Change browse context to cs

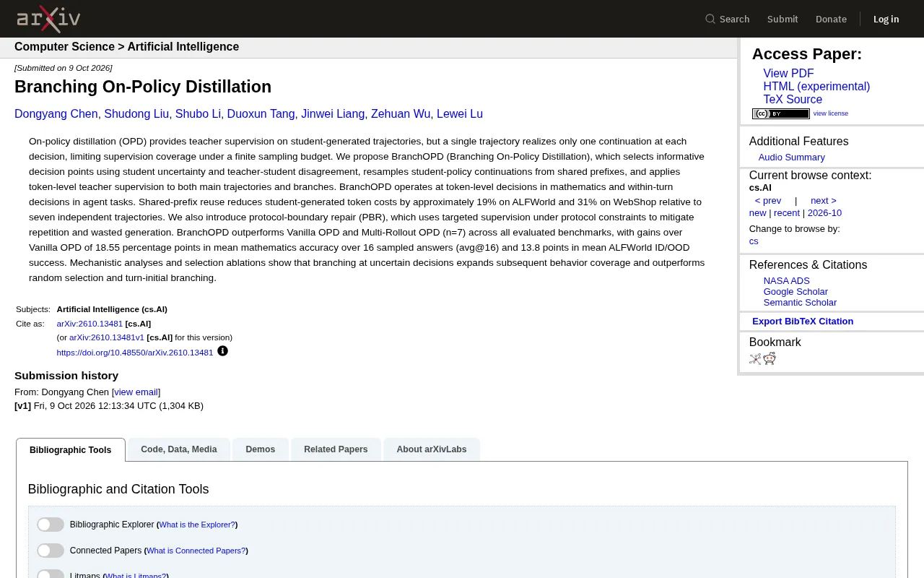754,241
